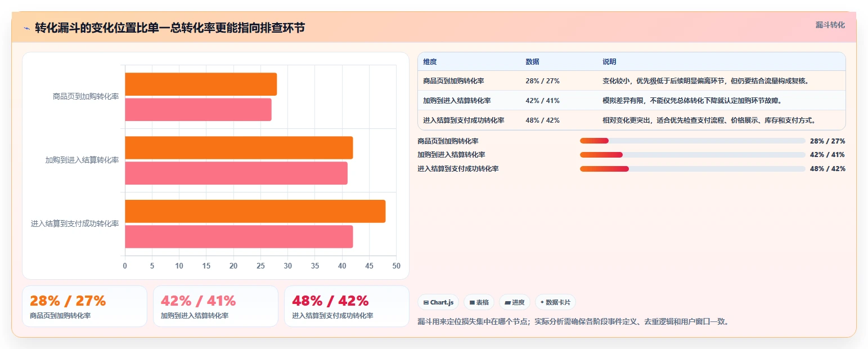Image resolution: width=868 pixels, height=349 pixels.
Task: Click the pink bar for 加购到进入结算转化率
Action: (236, 173)
